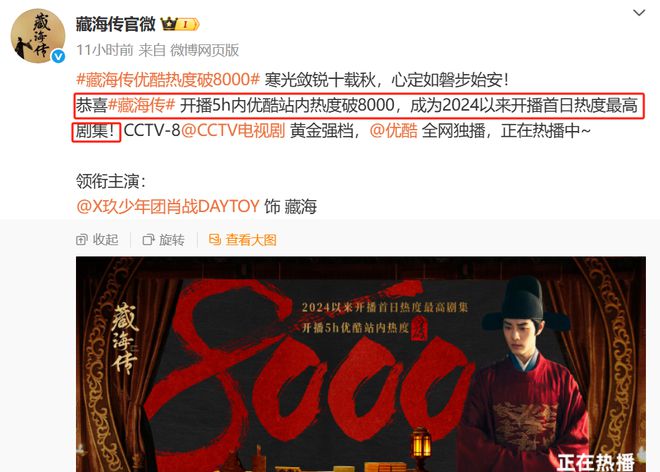The width and height of the screenshot is (660, 472).
Task: Open hashtag #藏海传优酷热度破8000#
Action: [168, 79]
